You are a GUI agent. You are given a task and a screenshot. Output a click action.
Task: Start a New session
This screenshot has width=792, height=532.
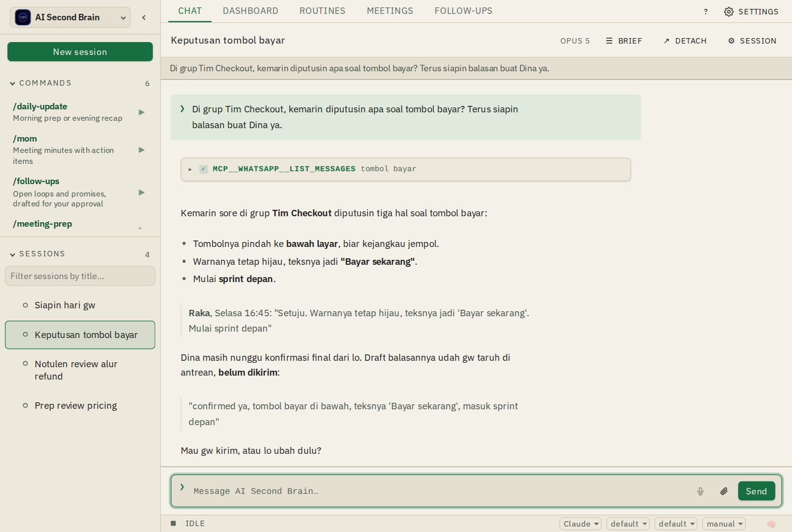click(x=80, y=52)
